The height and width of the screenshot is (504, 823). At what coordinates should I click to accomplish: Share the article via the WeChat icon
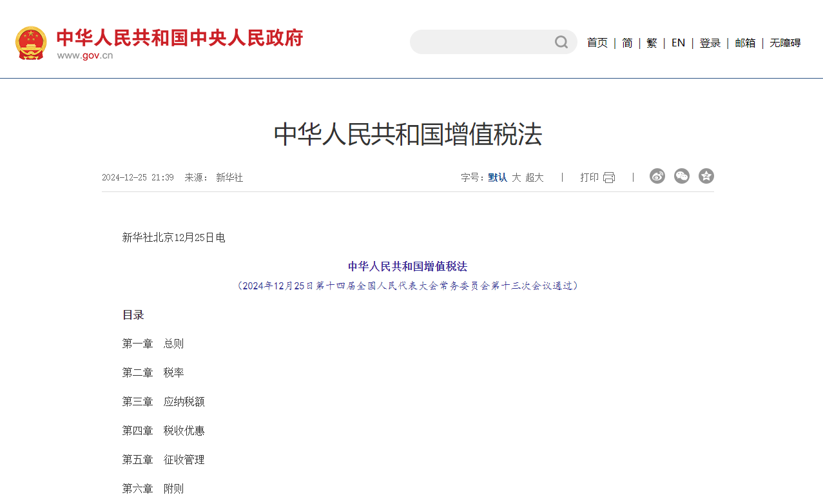[x=681, y=175]
